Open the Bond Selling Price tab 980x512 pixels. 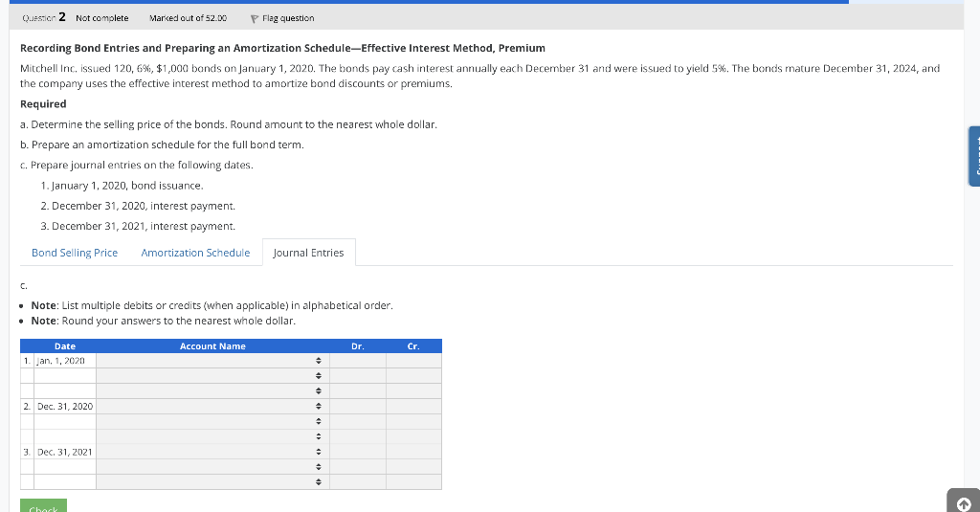(x=75, y=253)
